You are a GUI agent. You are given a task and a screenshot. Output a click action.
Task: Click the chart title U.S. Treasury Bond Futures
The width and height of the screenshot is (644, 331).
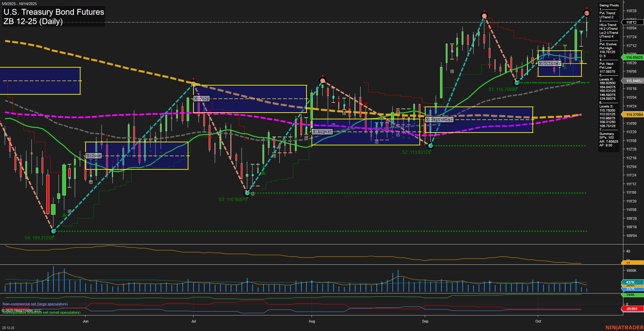click(x=53, y=12)
